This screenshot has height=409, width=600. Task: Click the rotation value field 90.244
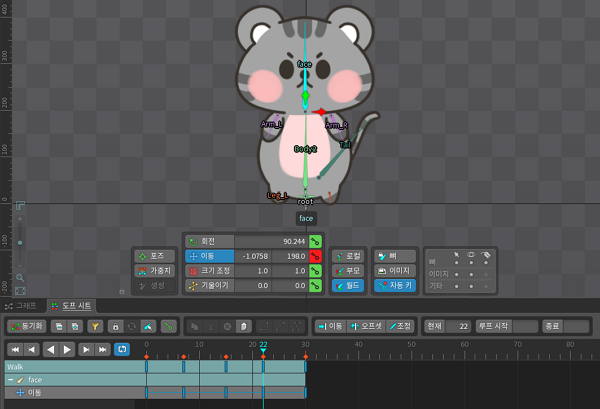[x=271, y=241]
